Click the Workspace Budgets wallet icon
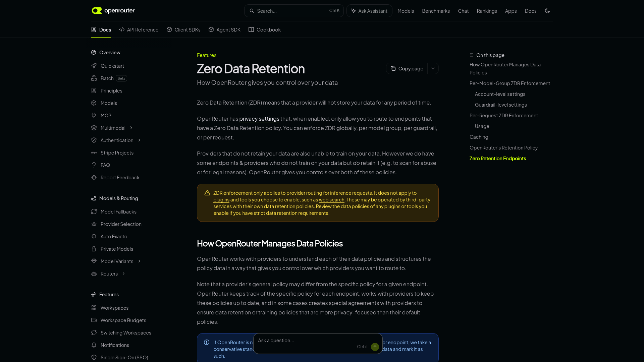 pos(94,320)
